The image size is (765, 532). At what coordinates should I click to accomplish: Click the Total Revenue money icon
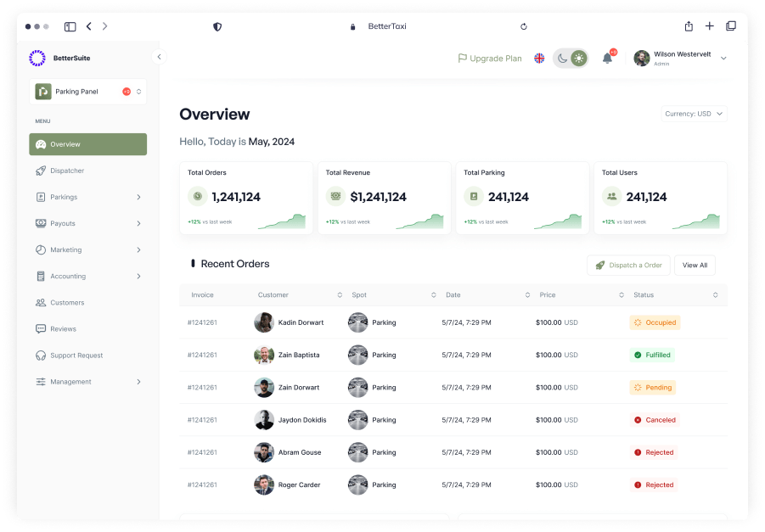point(335,197)
